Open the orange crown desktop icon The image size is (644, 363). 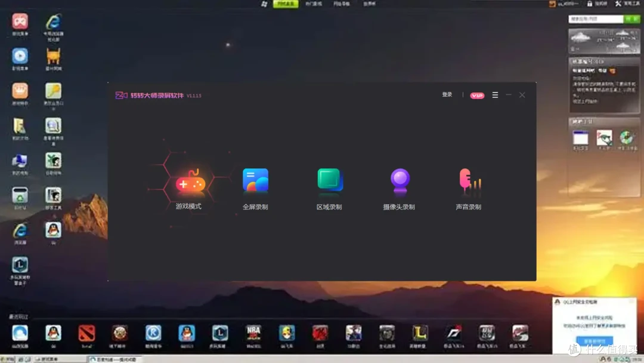[20, 90]
